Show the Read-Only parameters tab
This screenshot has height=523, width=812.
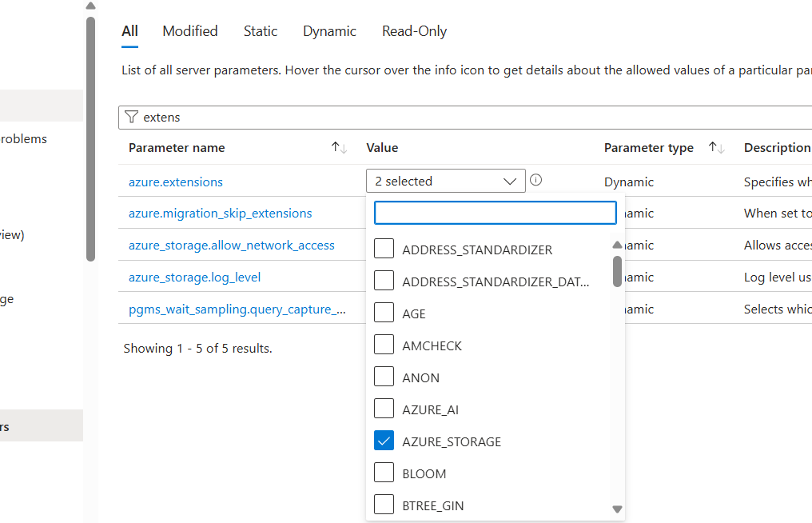click(414, 31)
